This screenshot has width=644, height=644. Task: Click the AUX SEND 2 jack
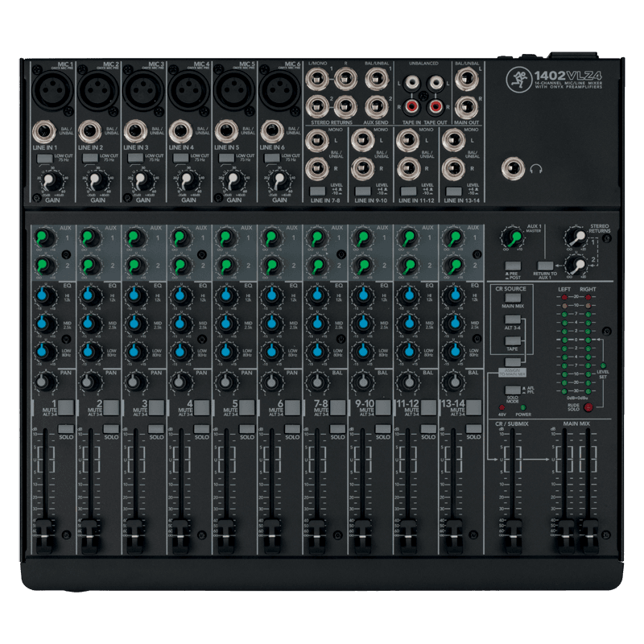tap(377, 107)
